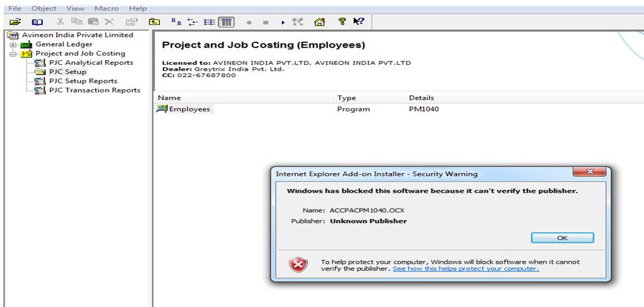Viewport: 644px width, 307px height.
Task: Switch to list view icon
Action: click(x=210, y=22)
